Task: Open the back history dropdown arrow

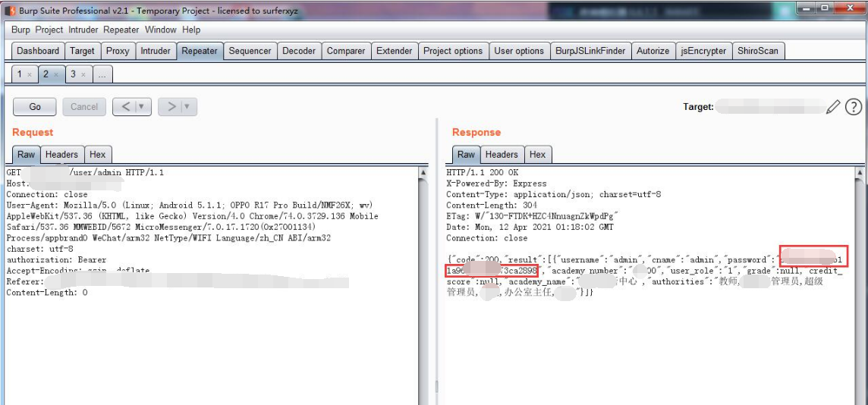Action: tap(143, 107)
